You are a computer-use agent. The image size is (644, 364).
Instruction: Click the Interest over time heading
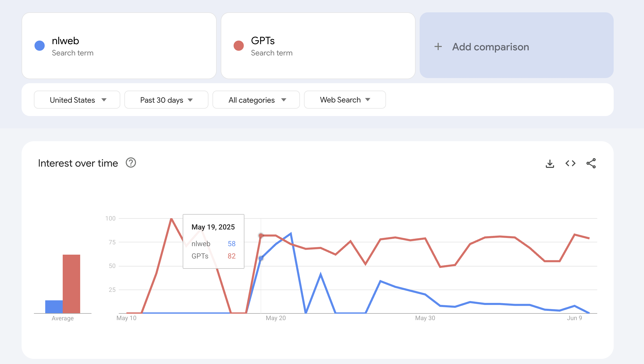78,163
